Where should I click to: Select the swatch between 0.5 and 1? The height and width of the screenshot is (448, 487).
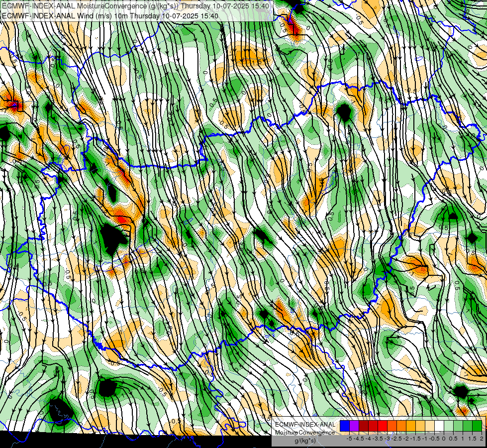pyautogui.click(x=458, y=426)
